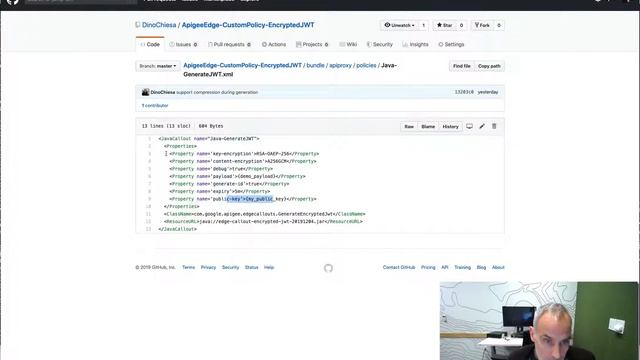Open the commit hash link beside yesterday
The height and width of the screenshot is (360, 640).
[x=464, y=92]
